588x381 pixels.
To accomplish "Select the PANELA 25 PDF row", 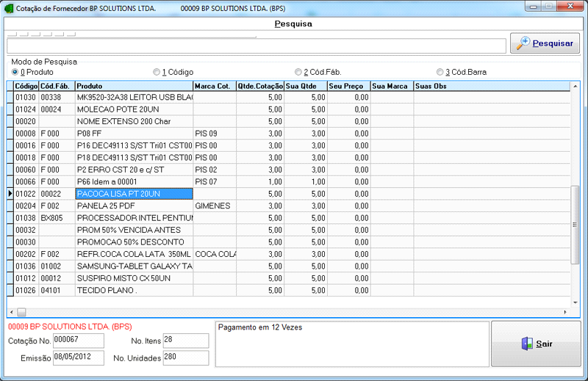I will click(134, 206).
